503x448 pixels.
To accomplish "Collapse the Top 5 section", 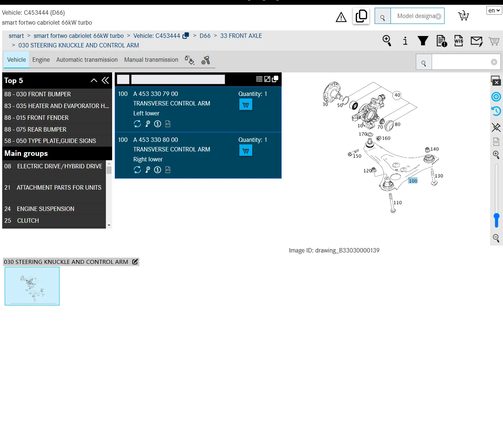I will (x=94, y=80).
